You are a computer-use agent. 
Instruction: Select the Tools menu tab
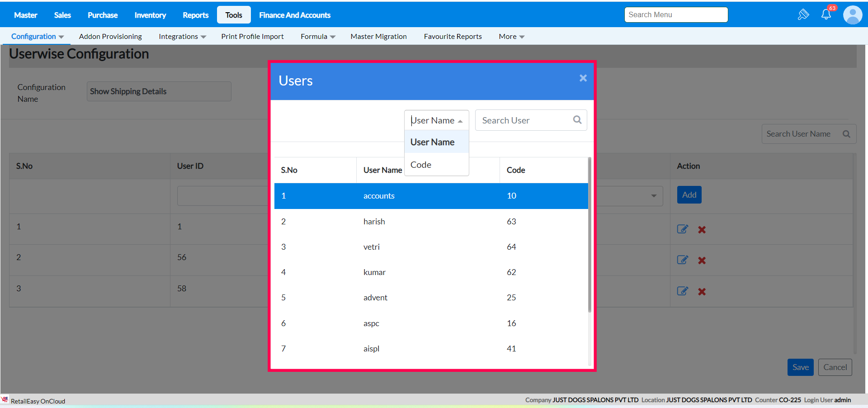234,15
